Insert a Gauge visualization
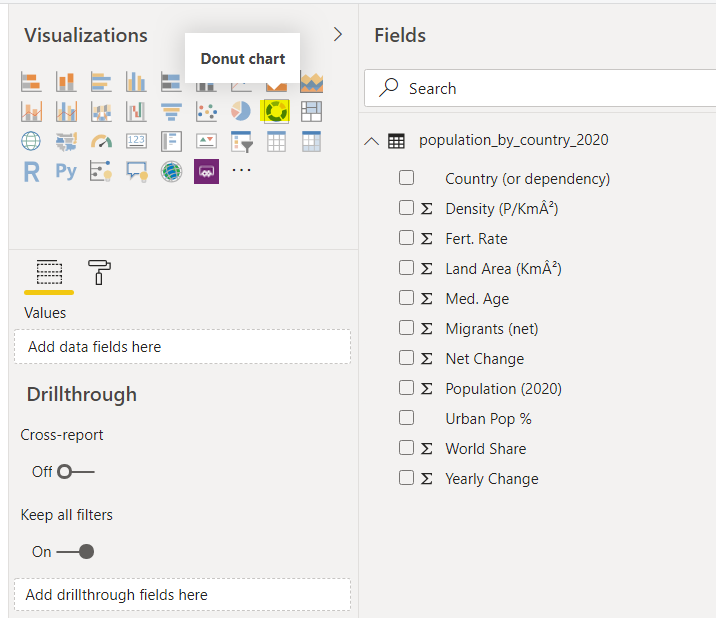 coord(101,141)
